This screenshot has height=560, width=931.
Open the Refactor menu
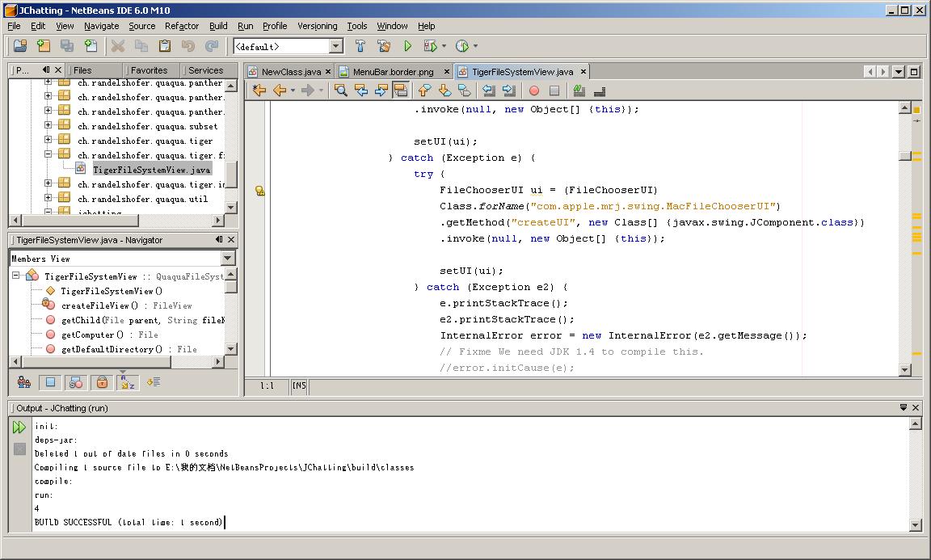tap(182, 26)
